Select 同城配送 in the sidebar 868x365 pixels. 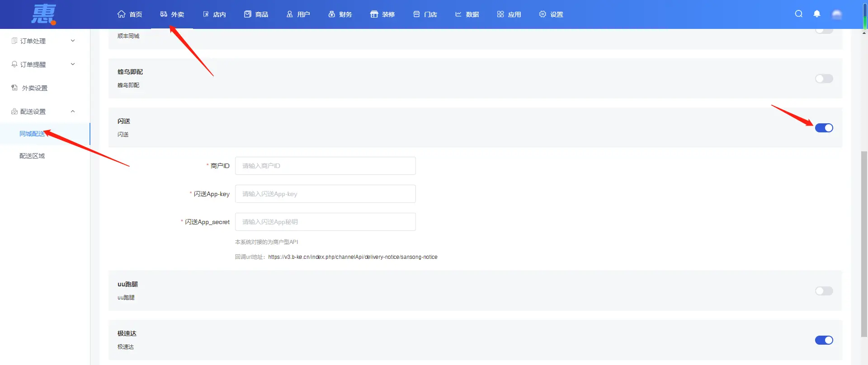coord(32,134)
